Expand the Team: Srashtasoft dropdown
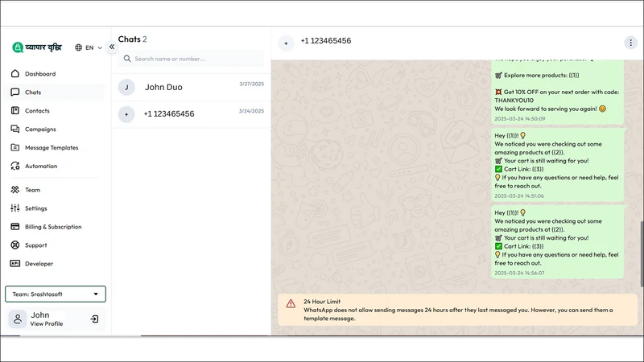Image resolution: width=644 pixels, height=362 pixels. [x=56, y=294]
